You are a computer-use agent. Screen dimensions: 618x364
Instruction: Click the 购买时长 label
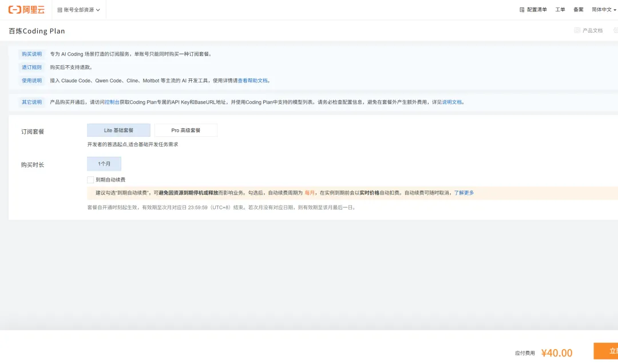32,165
